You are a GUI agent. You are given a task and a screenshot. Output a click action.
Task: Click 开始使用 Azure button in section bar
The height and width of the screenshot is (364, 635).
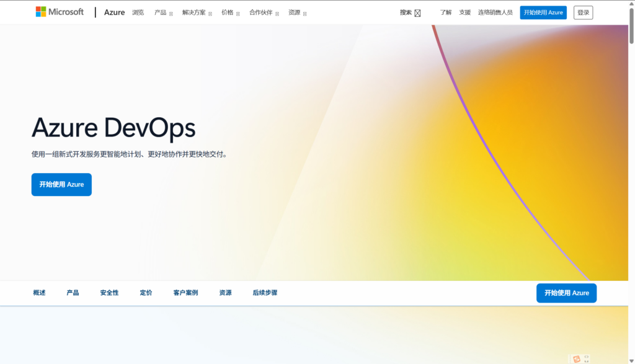pyautogui.click(x=566, y=293)
